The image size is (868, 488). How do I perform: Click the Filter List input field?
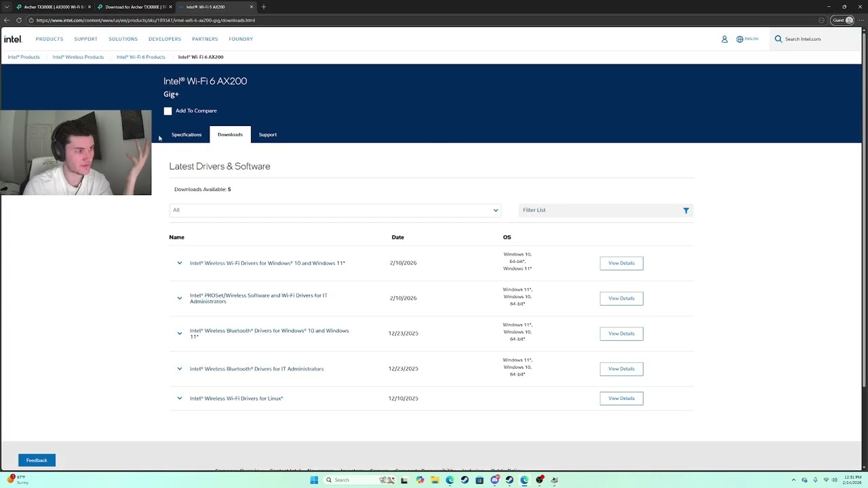[600, 210]
